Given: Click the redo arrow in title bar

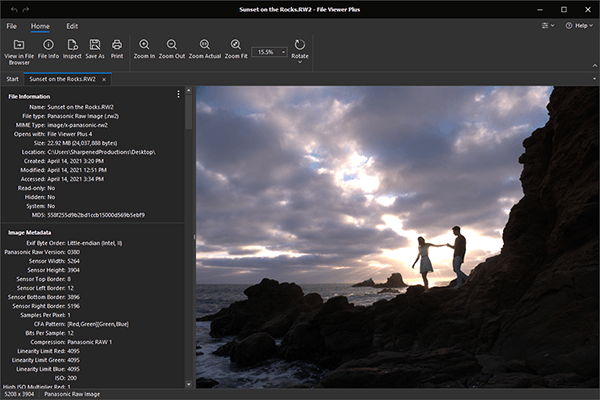Looking at the screenshot, I should point(26,10).
